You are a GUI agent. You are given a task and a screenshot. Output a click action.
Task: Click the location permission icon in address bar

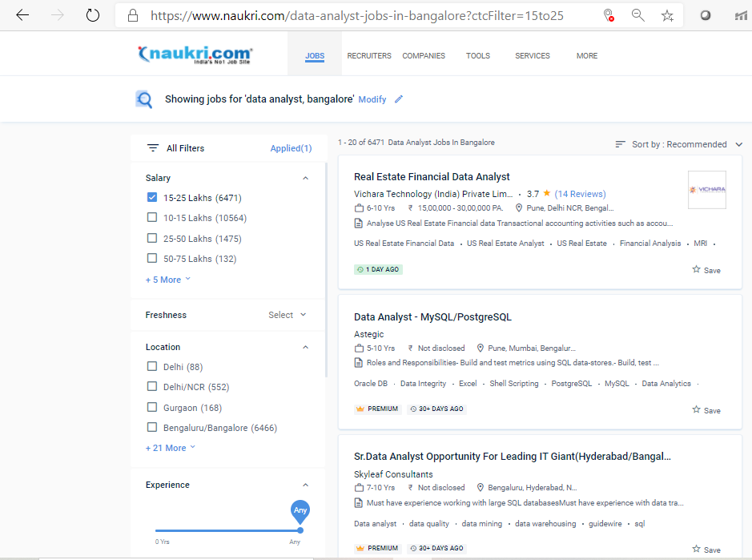point(609,15)
